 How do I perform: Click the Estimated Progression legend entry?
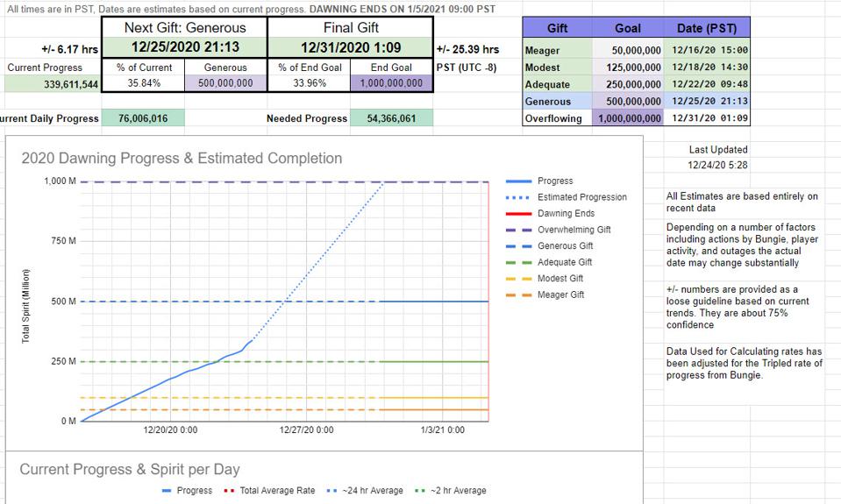[x=567, y=196]
